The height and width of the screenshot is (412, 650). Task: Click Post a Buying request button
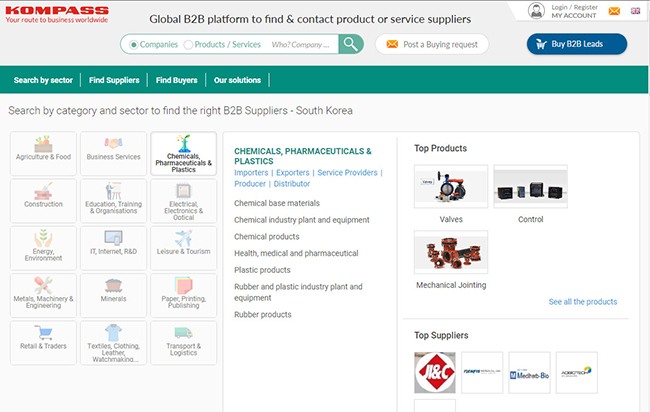(x=432, y=44)
